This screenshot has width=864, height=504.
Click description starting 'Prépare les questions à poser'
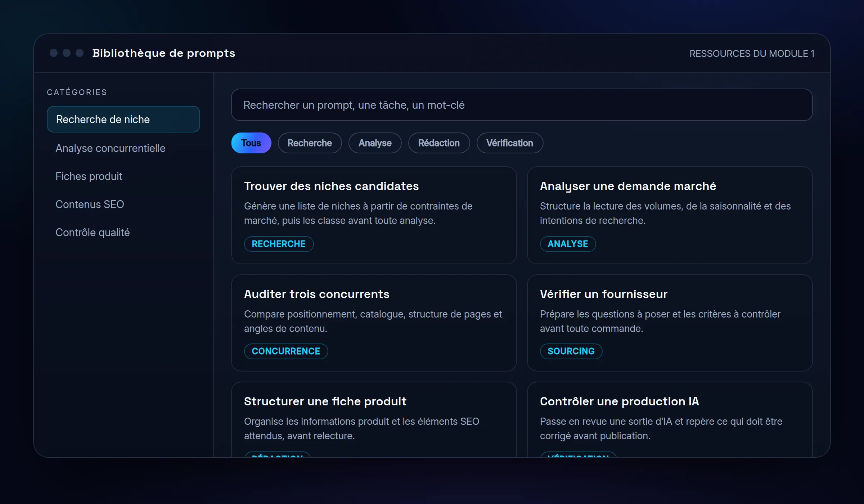660,321
